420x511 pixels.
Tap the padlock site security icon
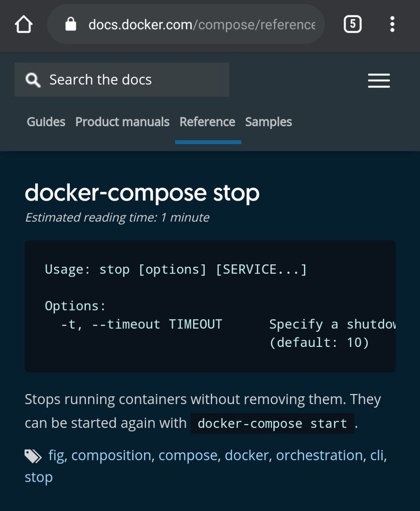(x=71, y=24)
